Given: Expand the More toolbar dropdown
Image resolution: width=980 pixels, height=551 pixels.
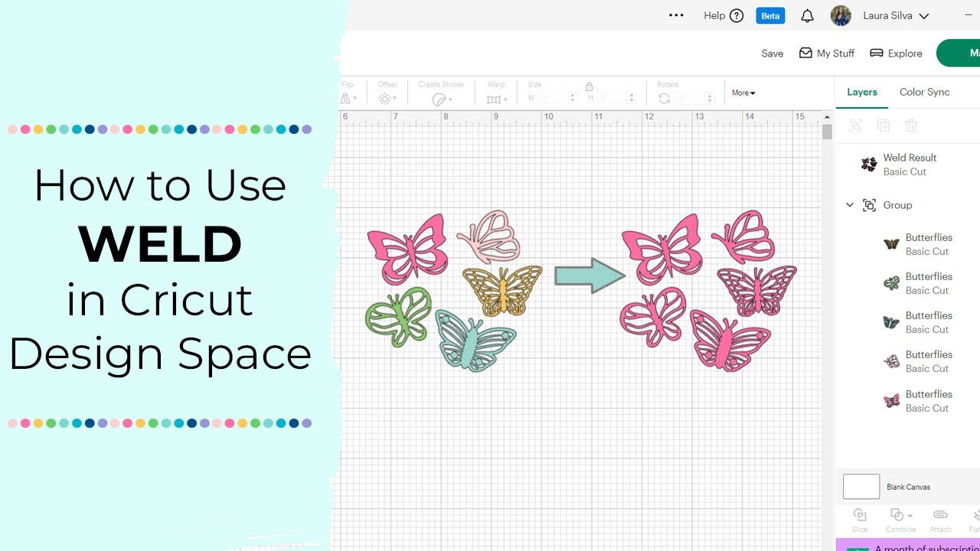Looking at the screenshot, I should tap(743, 93).
